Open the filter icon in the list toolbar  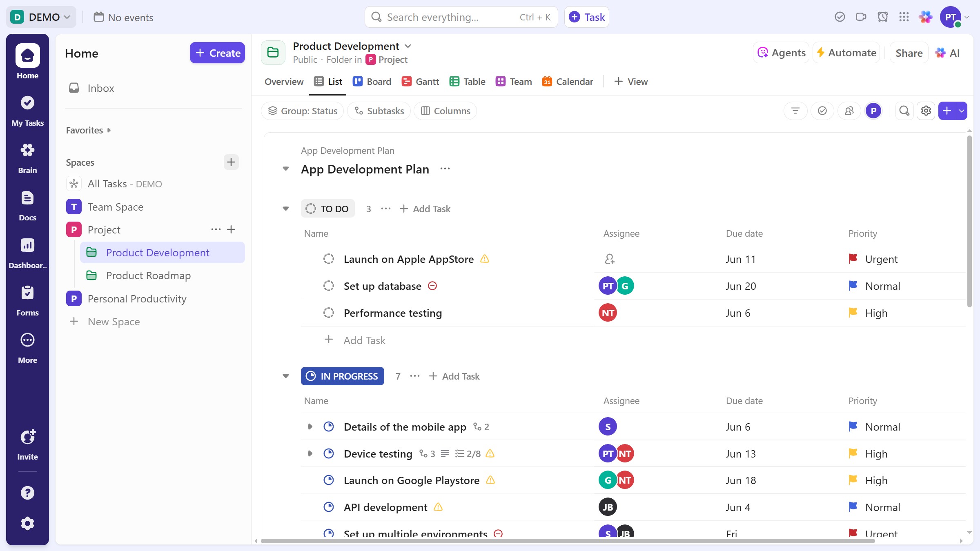(795, 111)
